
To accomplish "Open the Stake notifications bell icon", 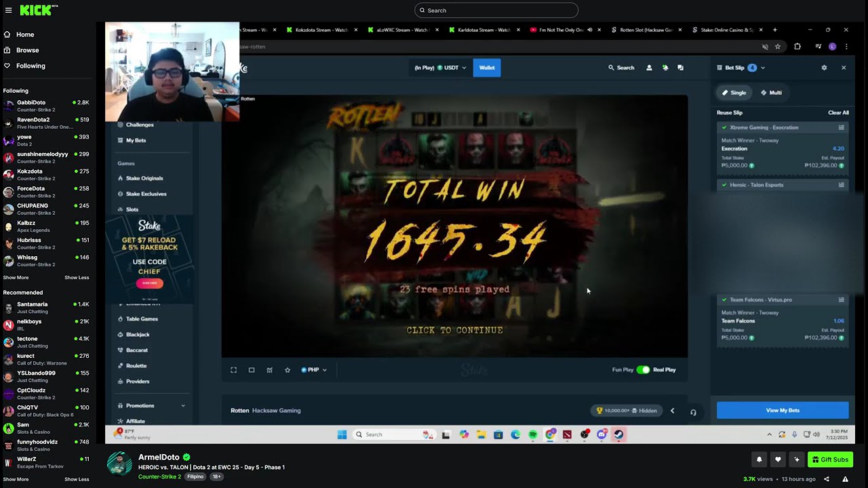I will 665,68.
